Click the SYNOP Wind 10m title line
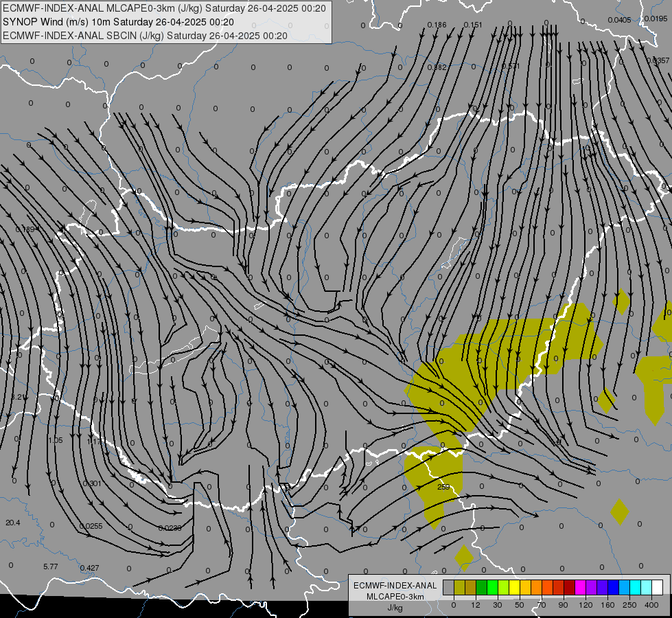 pyautogui.click(x=118, y=22)
